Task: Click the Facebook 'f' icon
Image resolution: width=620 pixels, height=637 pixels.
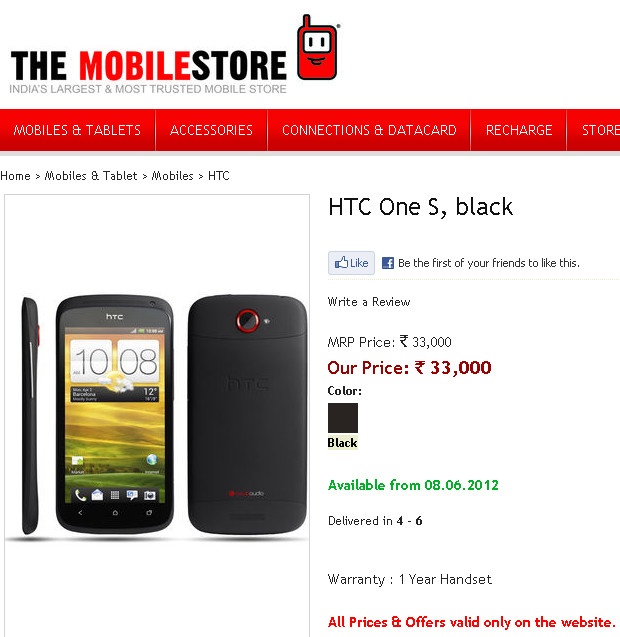Action: [388, 263]
